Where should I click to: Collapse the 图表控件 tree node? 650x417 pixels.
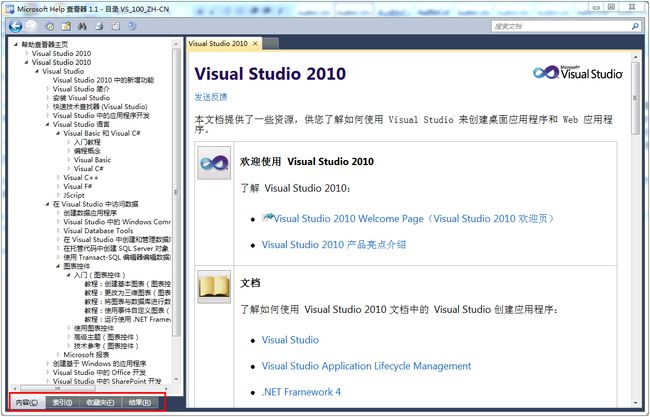point(58,266)
